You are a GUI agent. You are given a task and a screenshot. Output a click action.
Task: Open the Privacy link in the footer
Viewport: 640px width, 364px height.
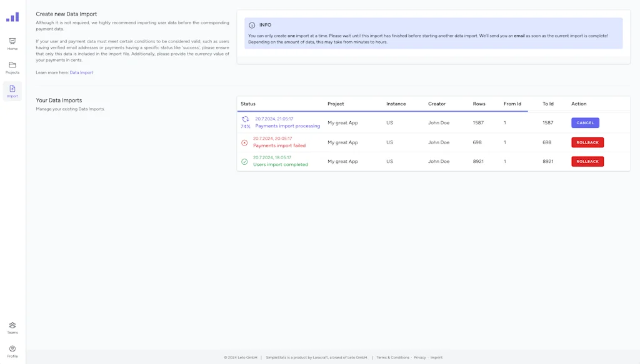(419, 357)
